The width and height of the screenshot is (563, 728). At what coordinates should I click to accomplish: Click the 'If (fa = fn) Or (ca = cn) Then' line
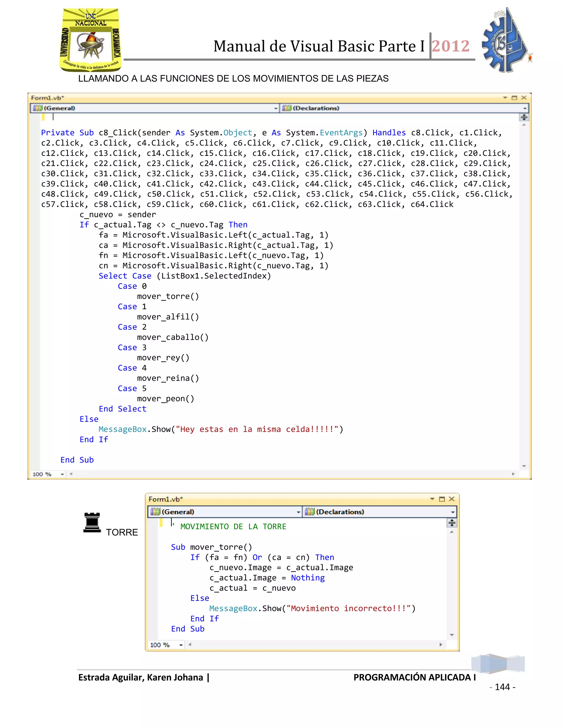tap(262, 557)
